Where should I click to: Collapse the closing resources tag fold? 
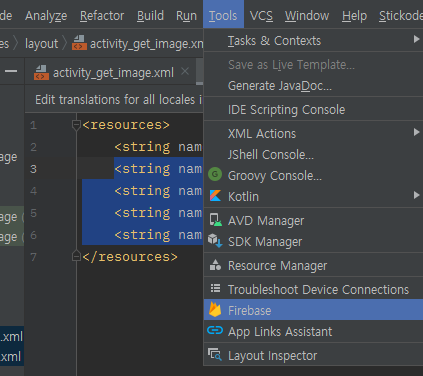click(76, 256)
